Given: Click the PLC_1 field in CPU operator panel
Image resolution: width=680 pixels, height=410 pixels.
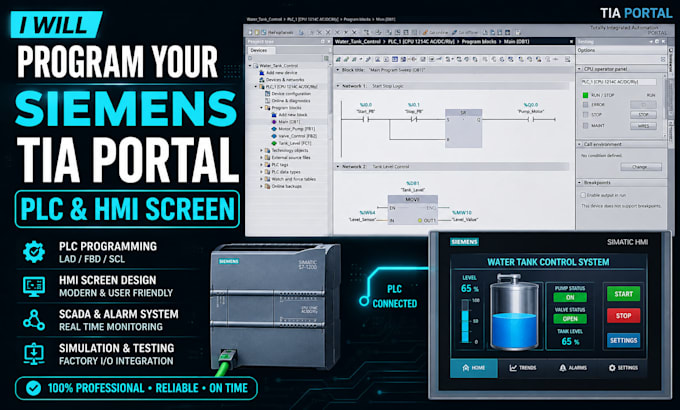Looking at the screenshot, I should 618,82.
